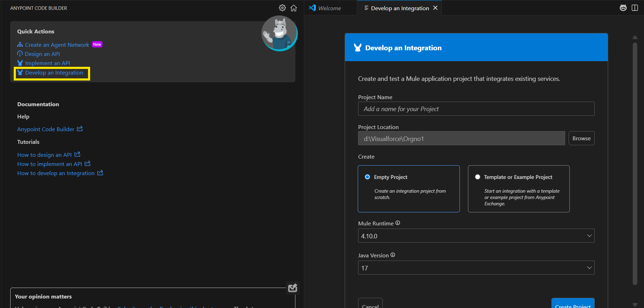Open Design an API quick action

click(x=42, y=54)
